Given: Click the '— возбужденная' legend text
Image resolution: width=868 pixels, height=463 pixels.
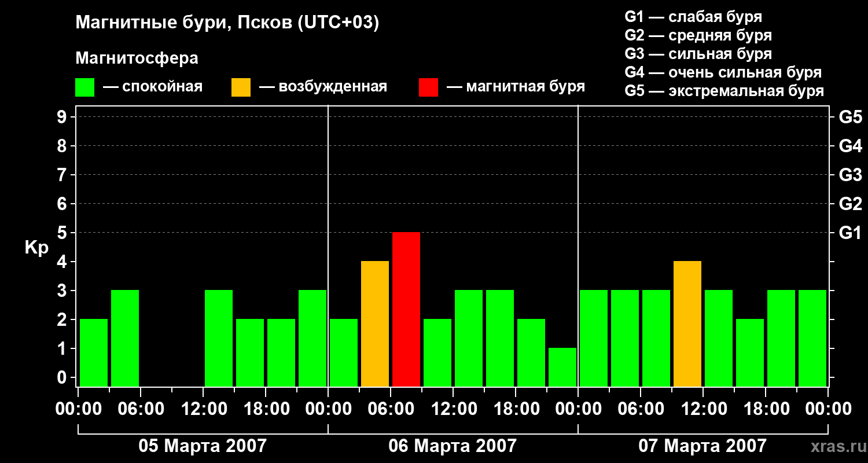Looking at the screenshot, I should tap(323, 87).
